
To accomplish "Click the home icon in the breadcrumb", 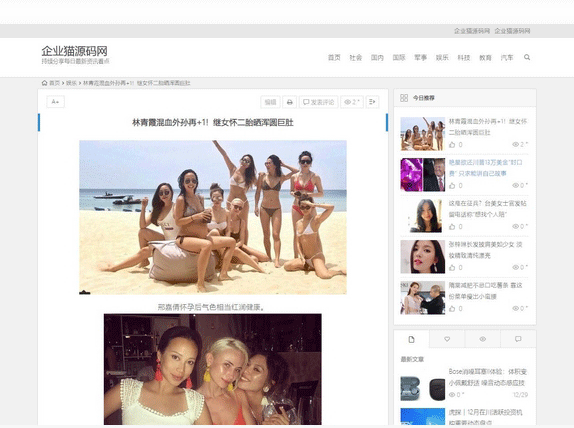I will pyautogui.click(x=44, y=83).
